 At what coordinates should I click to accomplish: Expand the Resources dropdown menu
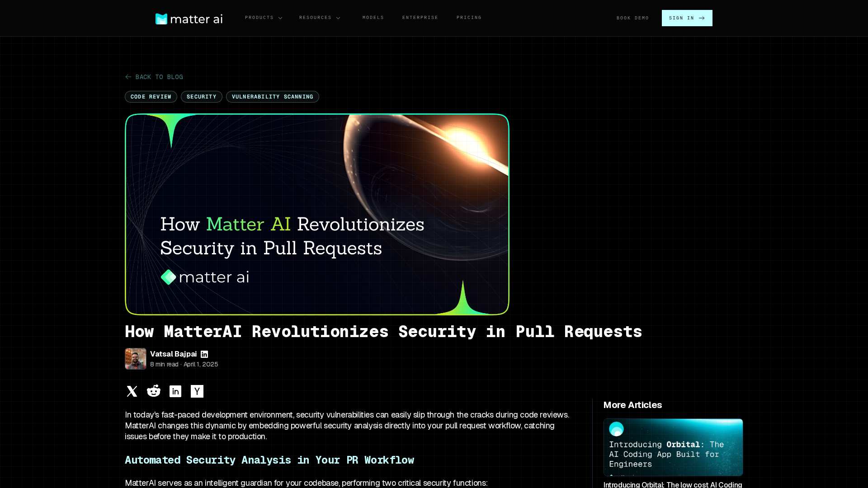316,18
